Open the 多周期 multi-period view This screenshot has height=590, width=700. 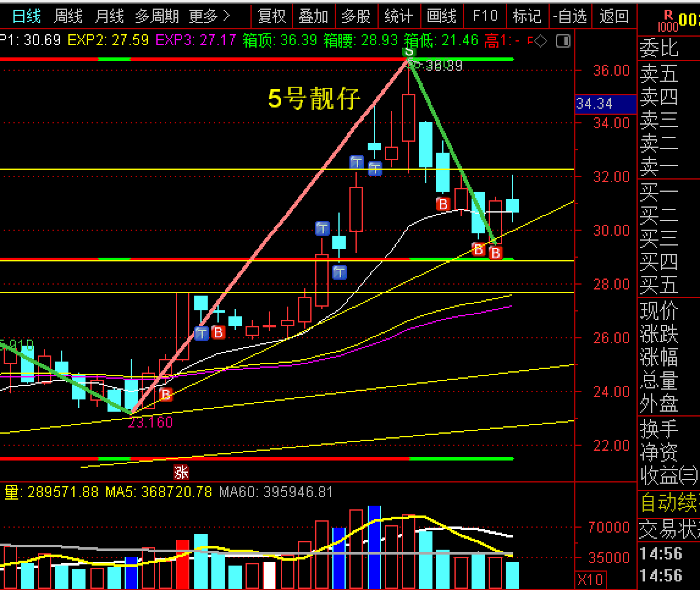coord(157,16)
